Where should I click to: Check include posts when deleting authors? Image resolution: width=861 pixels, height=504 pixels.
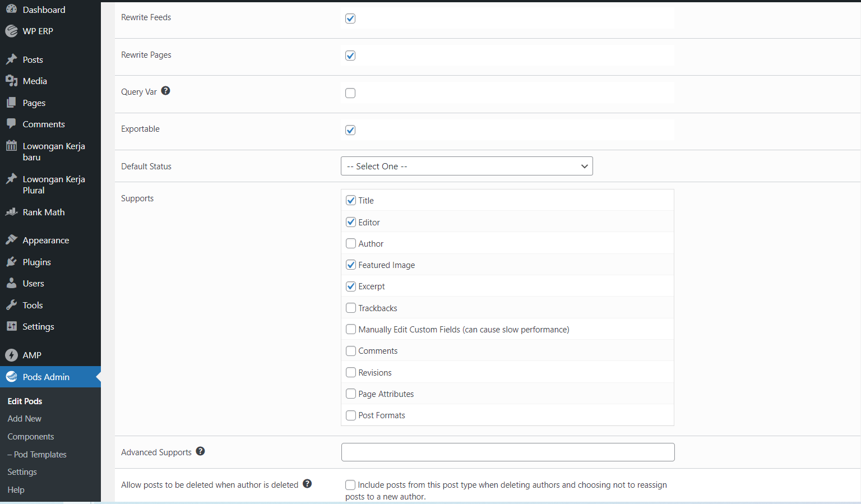point(350,485)
